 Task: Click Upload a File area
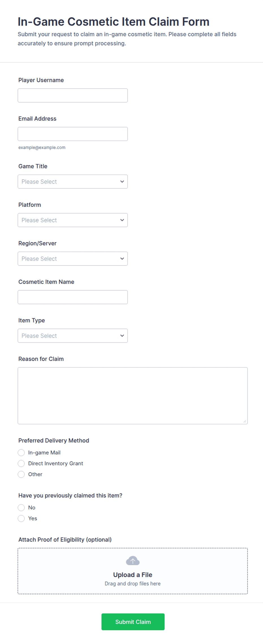[133, 571]
